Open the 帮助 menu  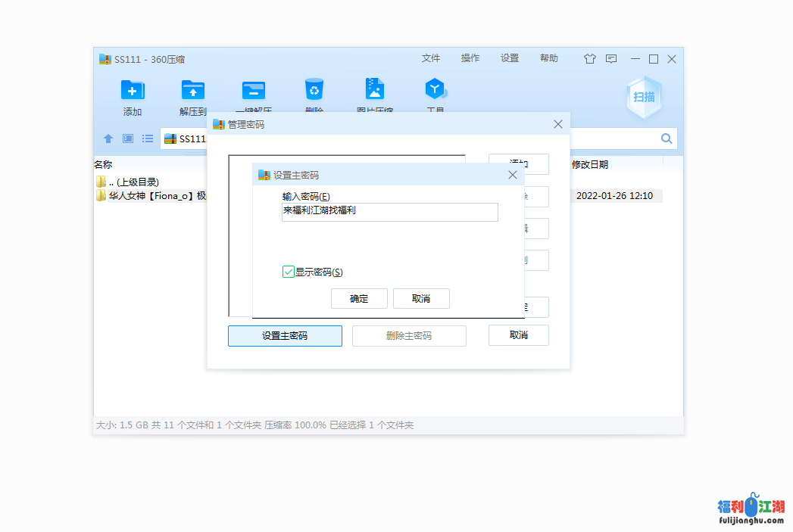pyautogui.click(x=549, y=58)
